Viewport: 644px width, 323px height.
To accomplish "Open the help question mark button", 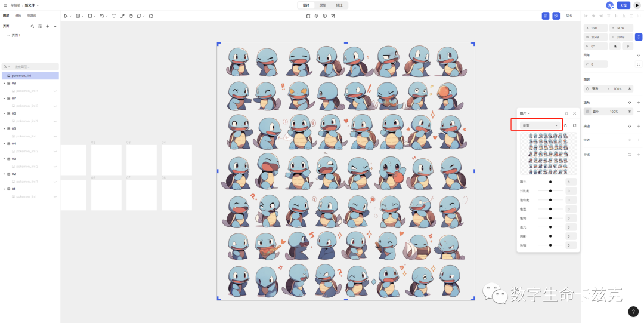I will pos(633,312).
